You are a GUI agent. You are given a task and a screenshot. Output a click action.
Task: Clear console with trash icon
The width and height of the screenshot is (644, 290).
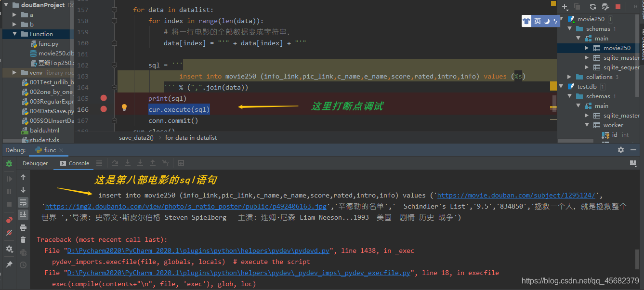point(23,239)
